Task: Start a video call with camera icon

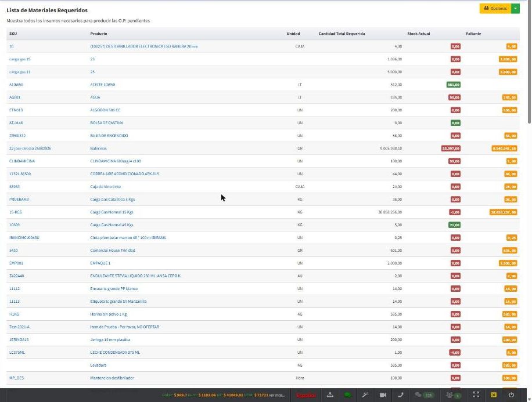Action: (383, 395)
